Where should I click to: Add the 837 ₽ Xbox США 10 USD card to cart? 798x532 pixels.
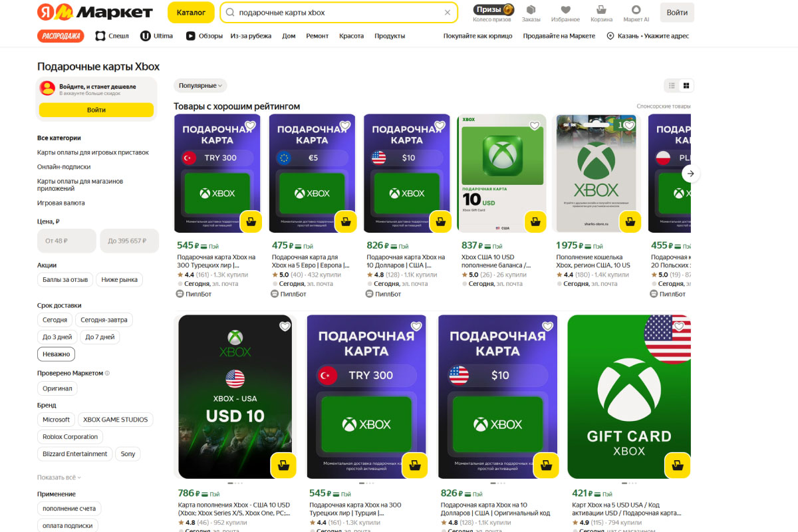coord(535,221)
